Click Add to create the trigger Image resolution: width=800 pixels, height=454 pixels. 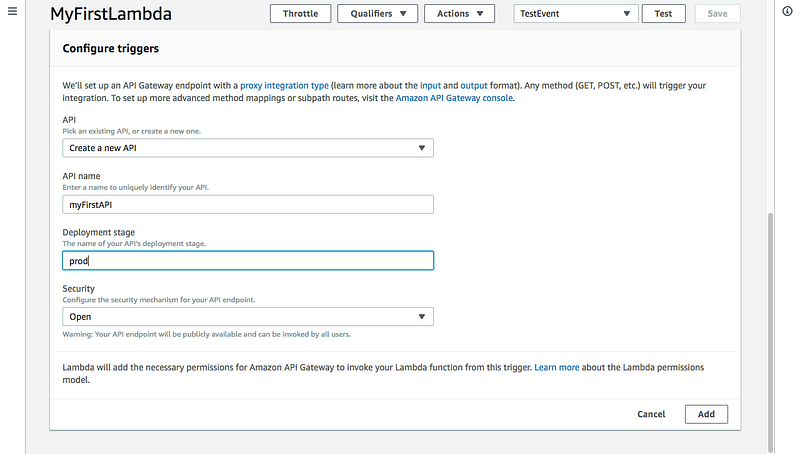(x=706, y=414)
